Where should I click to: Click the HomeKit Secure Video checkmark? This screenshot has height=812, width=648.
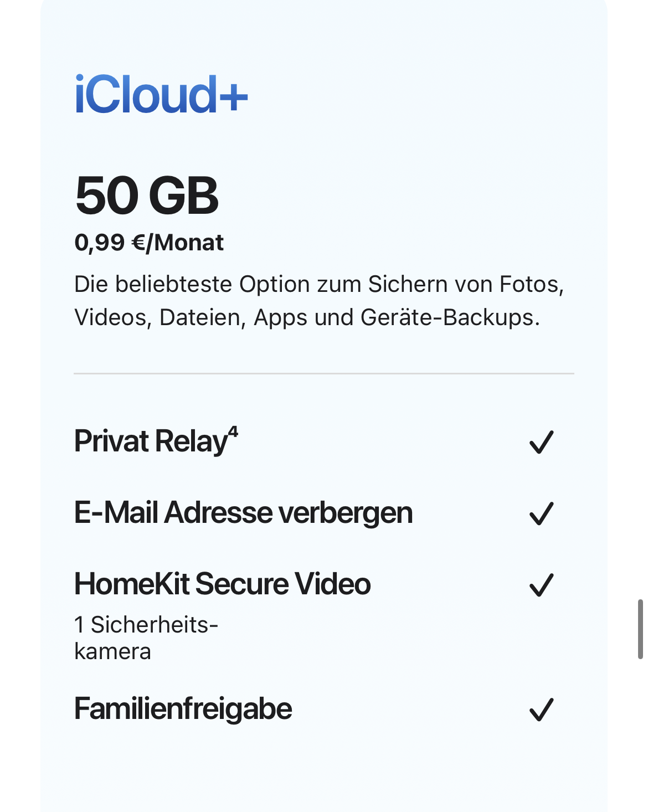(541, 584)
